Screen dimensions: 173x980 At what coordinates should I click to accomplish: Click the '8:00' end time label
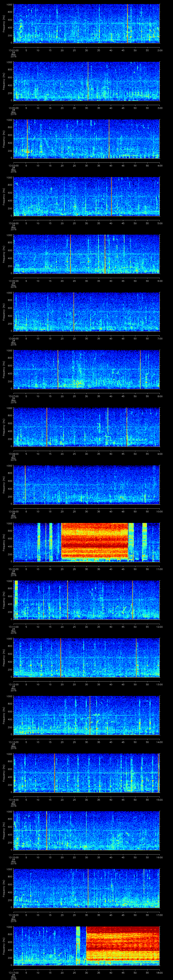tap(160, 396)
